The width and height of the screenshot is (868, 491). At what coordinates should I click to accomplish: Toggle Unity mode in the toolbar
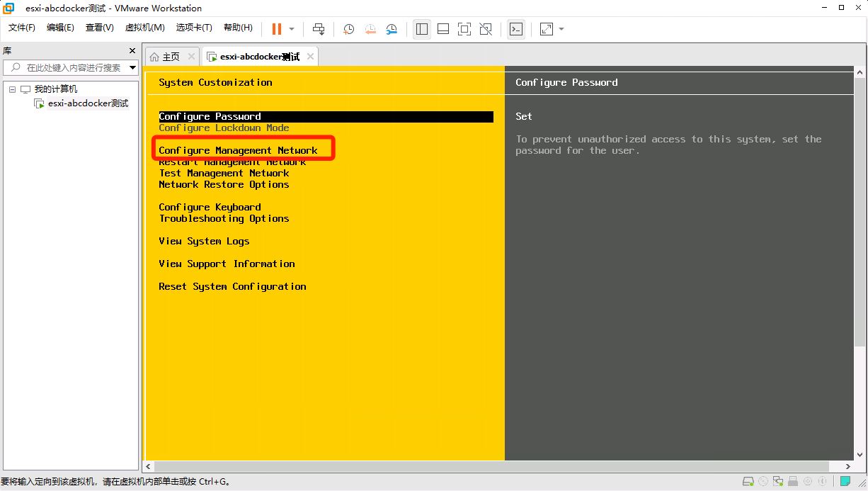(x=486, y=29)
